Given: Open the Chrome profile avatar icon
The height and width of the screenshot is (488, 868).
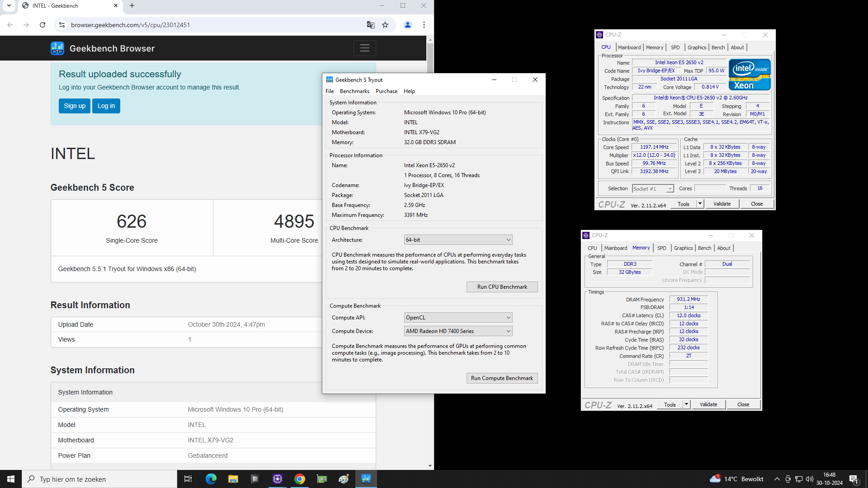Looking at the screenshot, I should 408,25.
